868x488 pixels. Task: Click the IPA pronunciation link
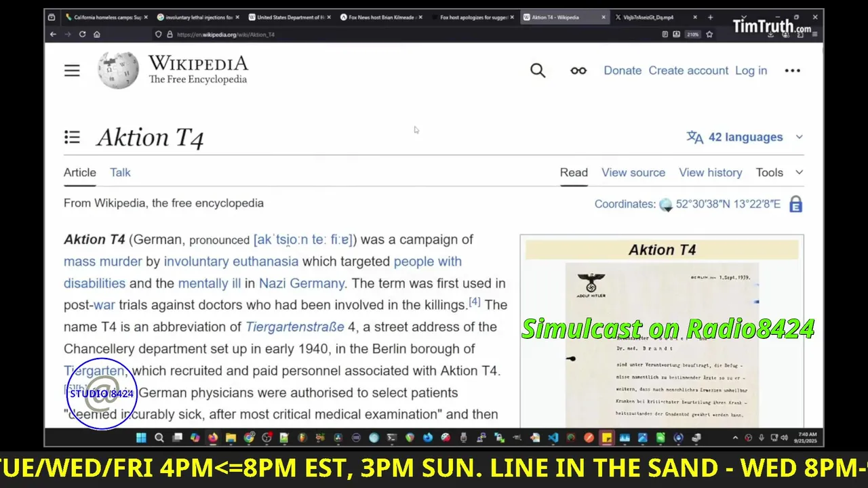click(x=303, y=239)
